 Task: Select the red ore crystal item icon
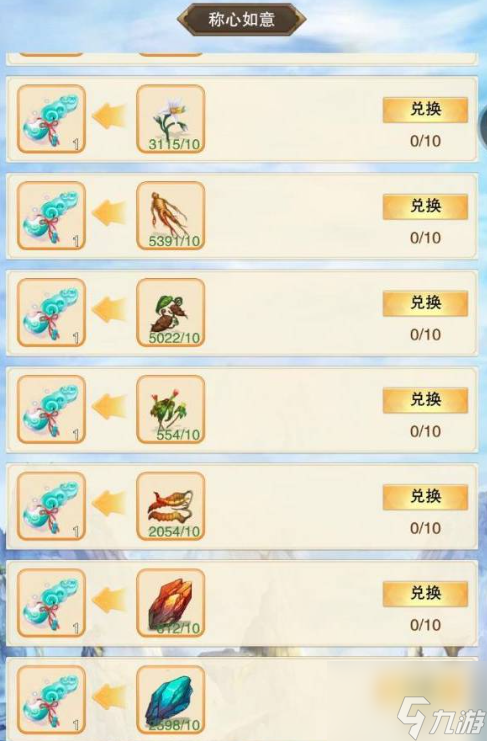click(x=171, y=603)
